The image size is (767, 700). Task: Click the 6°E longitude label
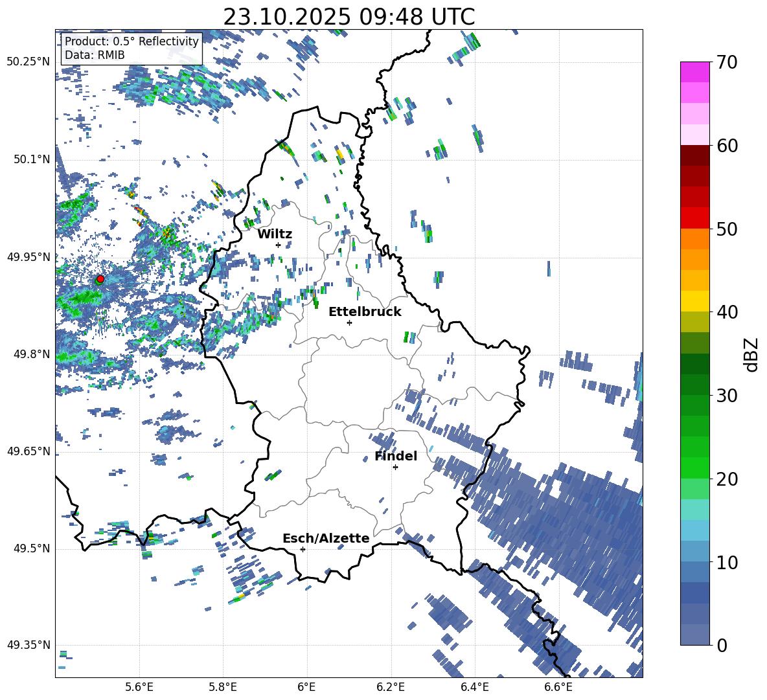(306, 687)
